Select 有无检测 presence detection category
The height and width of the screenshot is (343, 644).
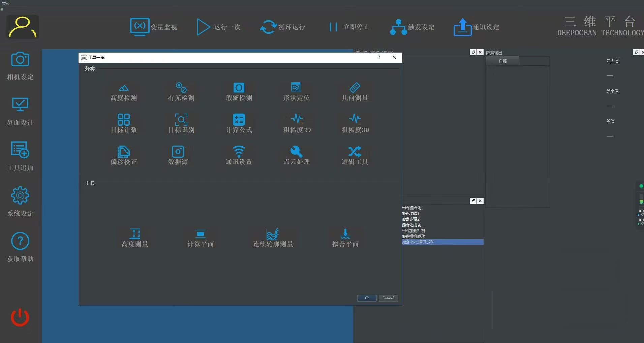(x=181, y=92)
